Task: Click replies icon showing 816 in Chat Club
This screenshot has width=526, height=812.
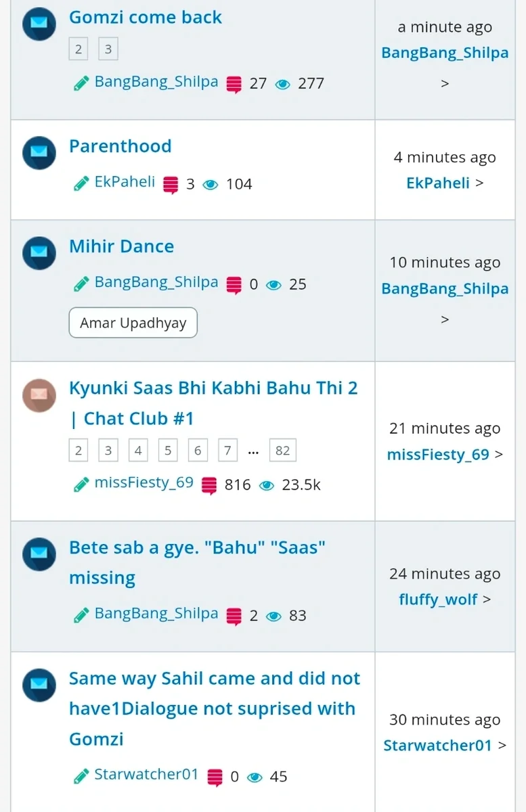Action: (x=210, y=485)
